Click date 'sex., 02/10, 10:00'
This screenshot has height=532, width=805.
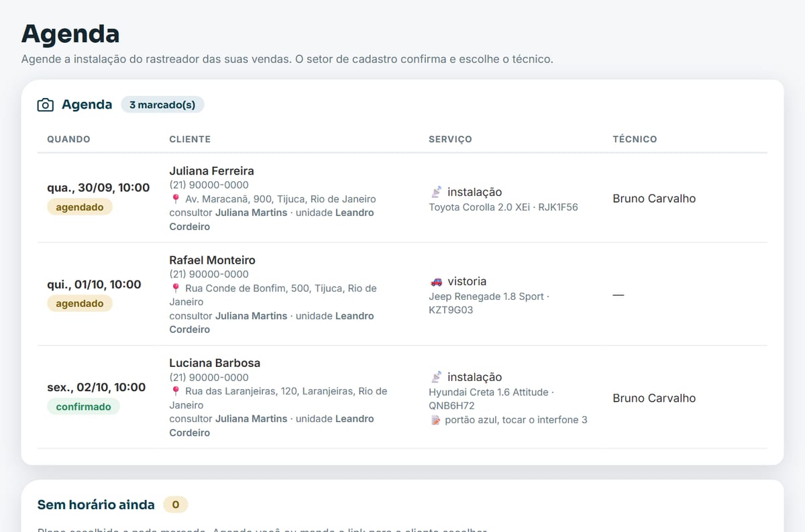click(96, 387)
